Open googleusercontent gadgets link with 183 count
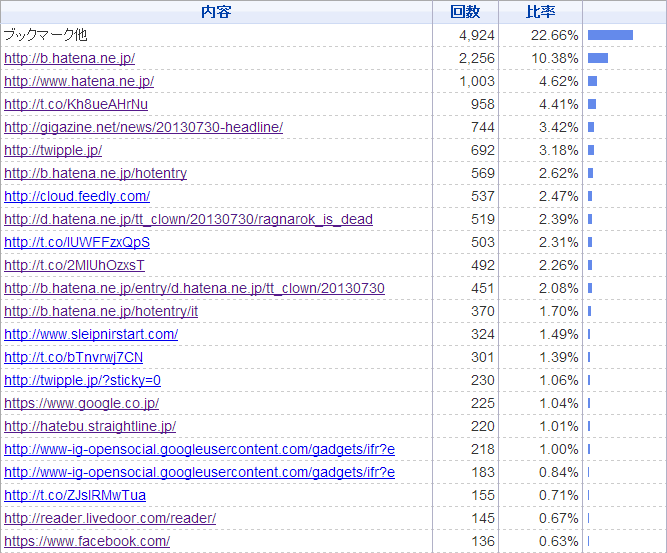This screenshot has height=553, width=667. 200,472
